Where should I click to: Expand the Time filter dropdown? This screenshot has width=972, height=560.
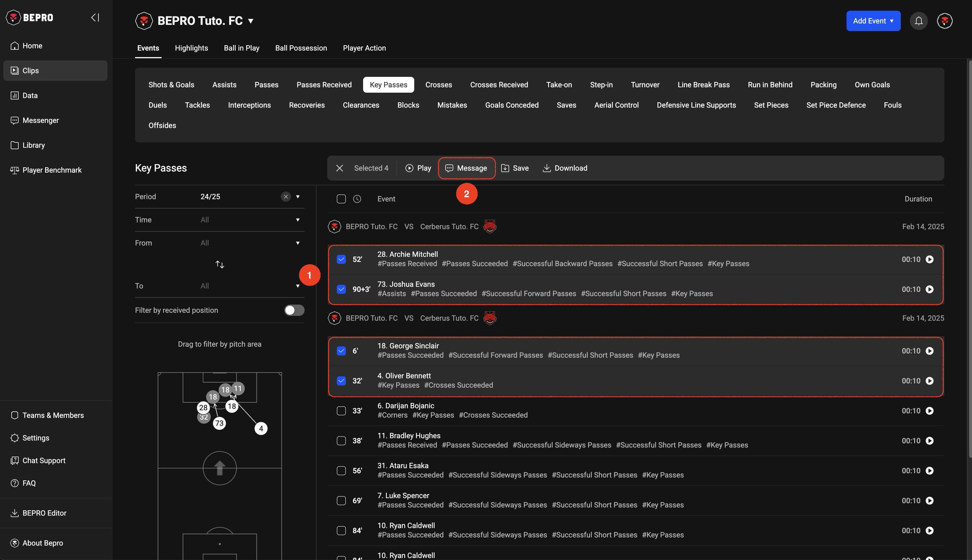(297, 220)
